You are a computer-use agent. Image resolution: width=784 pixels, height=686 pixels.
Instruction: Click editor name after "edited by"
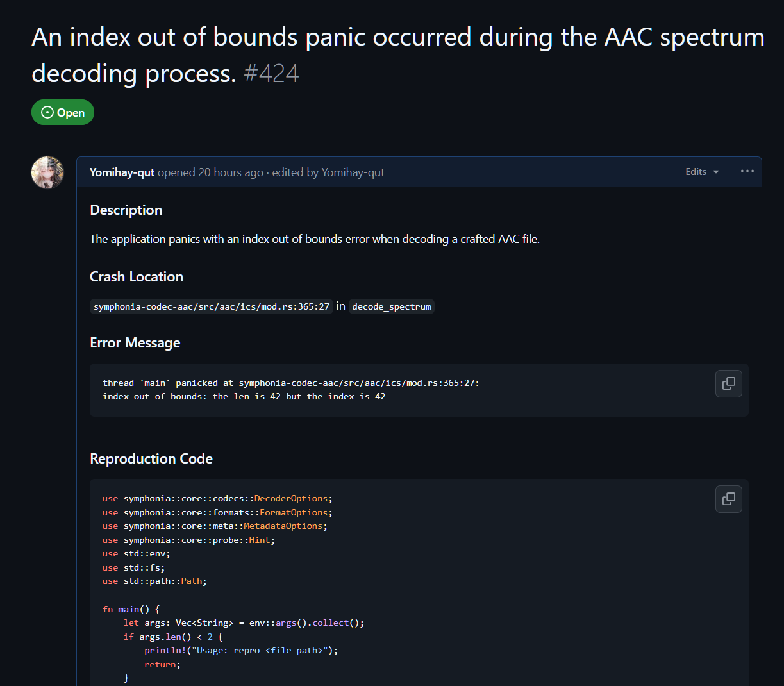(353, 172)
